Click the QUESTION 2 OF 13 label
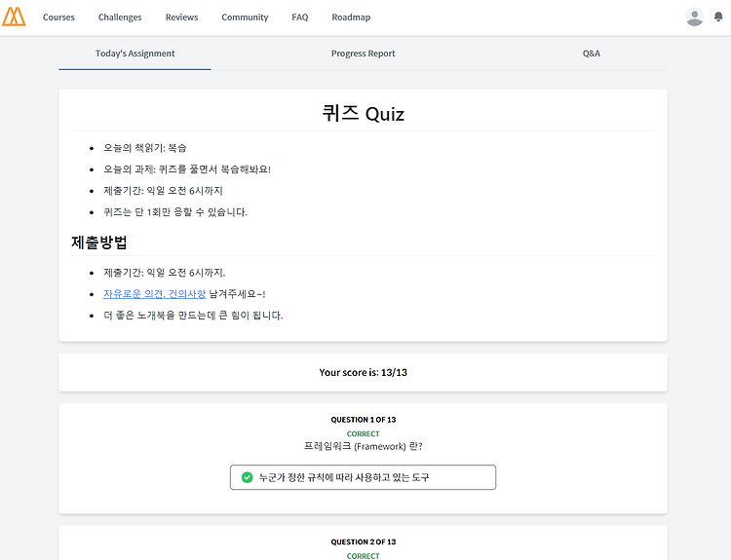 coord(364,541)
